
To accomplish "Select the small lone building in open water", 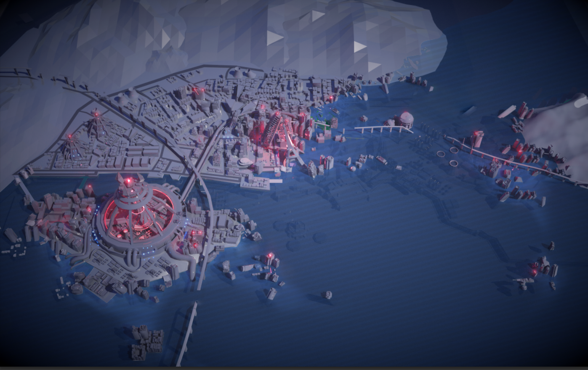I will 327,295.
